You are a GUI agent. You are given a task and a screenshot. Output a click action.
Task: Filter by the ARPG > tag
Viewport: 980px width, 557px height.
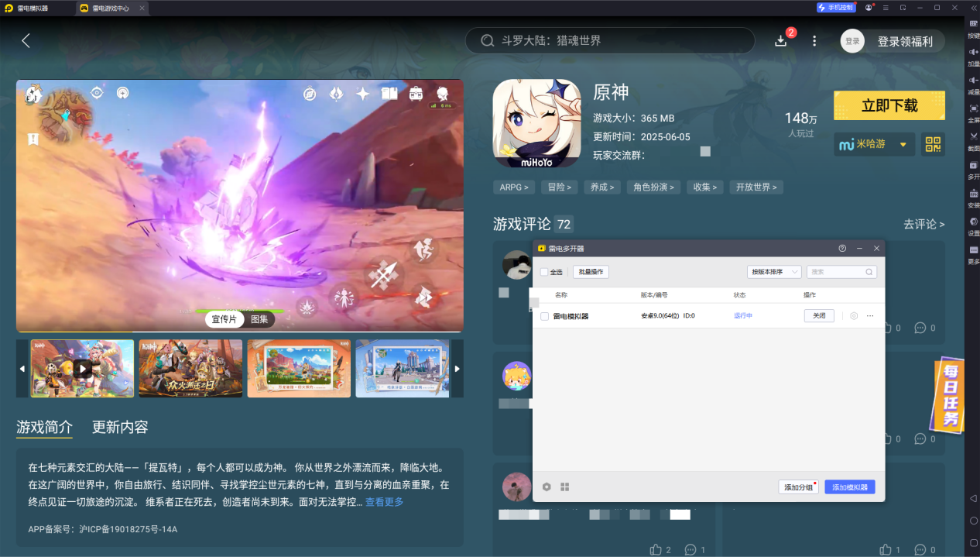515,187
